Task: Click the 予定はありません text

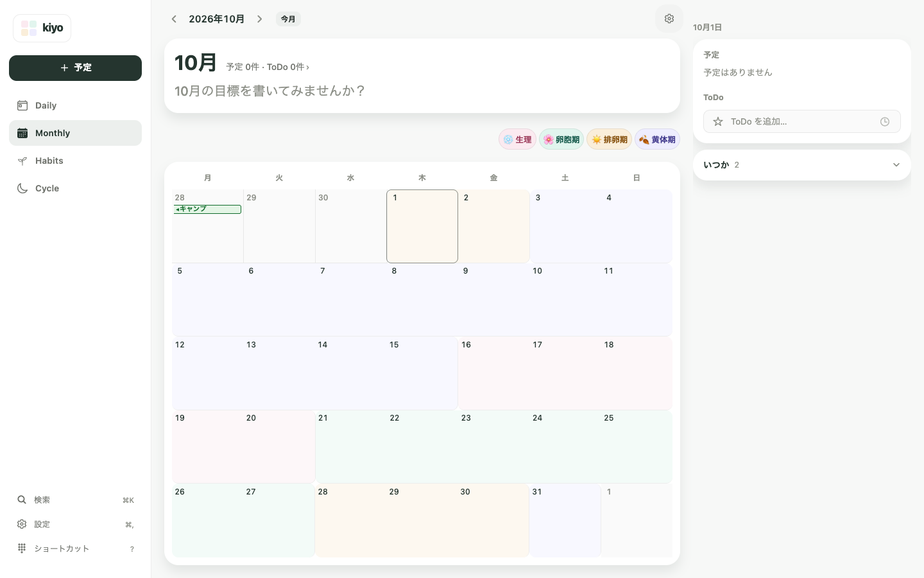Action: point(738,73)
